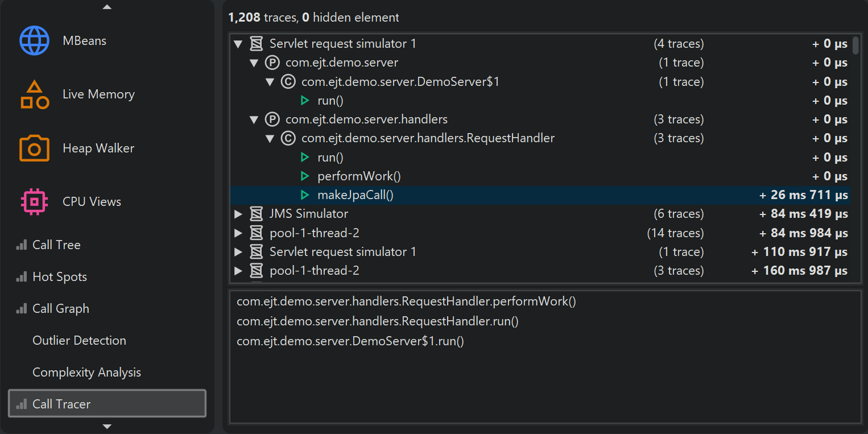The image size is (868, 434).
Task: Expand pool-1-thread-2 with 14 traces
Action: 238,233
